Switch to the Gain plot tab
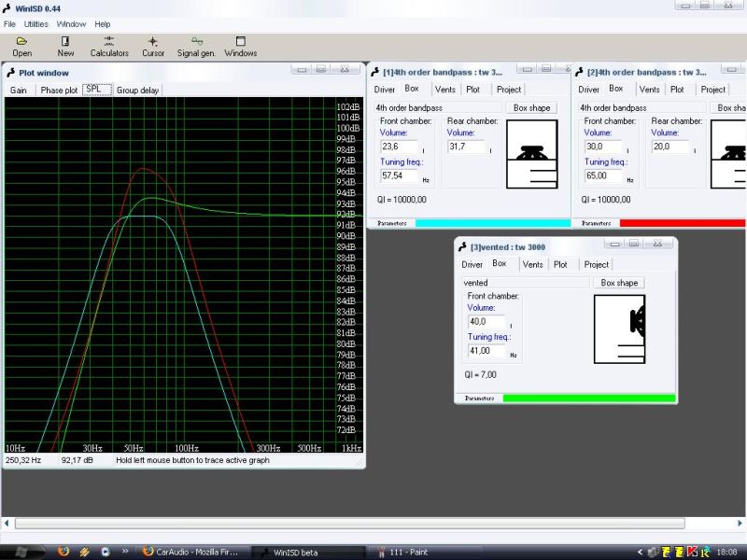This screenshot has height=560, width=747. pos(19,91)
